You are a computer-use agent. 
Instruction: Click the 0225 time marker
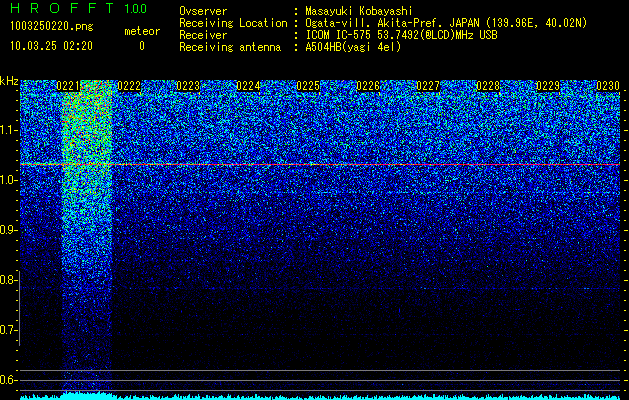point(308,86)
